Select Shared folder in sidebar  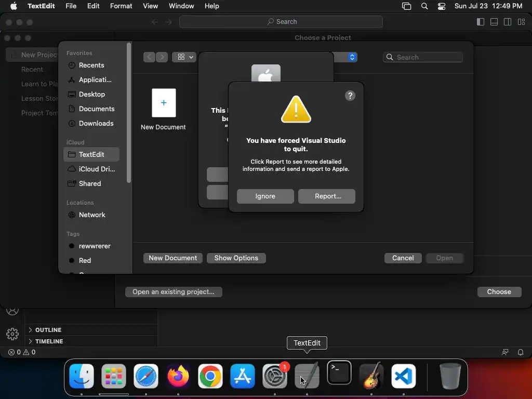tap(91, 183)
